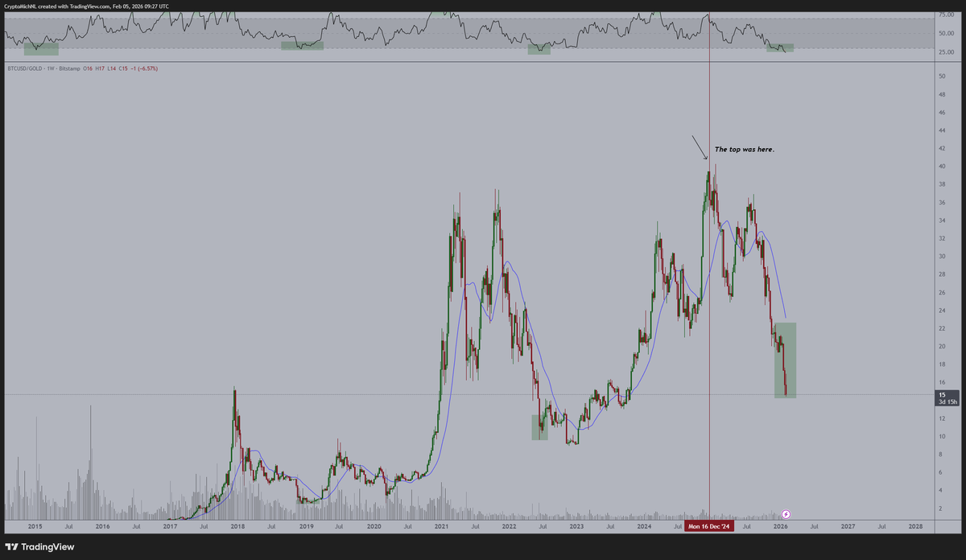Click the 8 price axis label

pyautogui.click(x=940, y=455)
